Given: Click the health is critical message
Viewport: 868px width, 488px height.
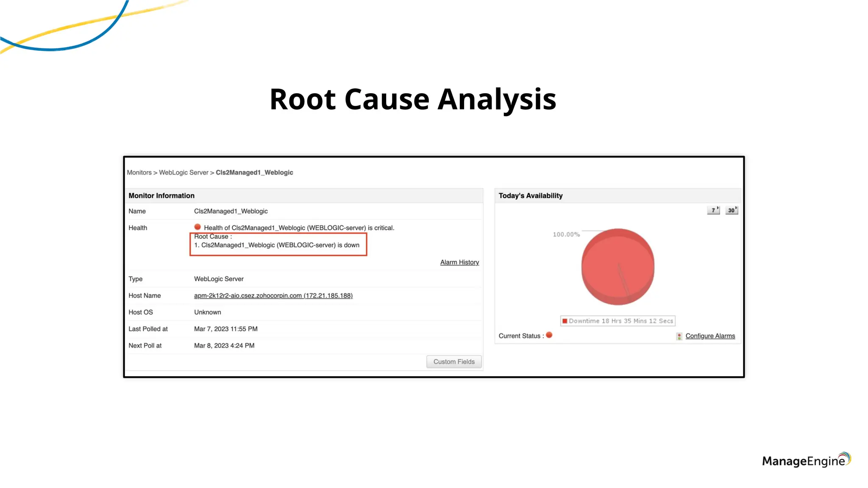Looking at the screenshot, I should click(299, 228).
